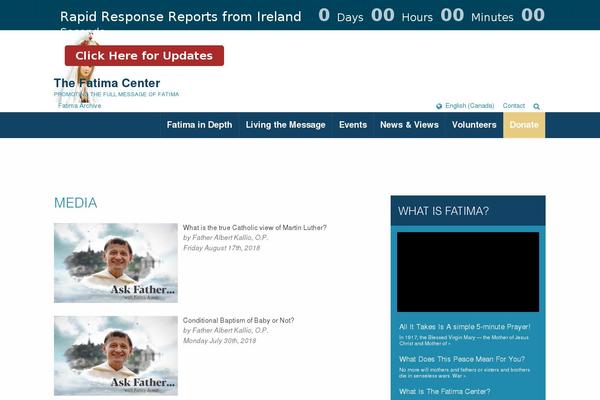Click the search magnifier icon

(x=536, y=106)
